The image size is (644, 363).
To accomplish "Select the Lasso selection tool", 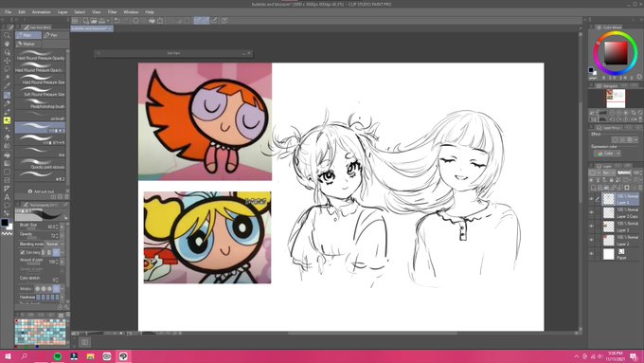I will pos(7,69).
